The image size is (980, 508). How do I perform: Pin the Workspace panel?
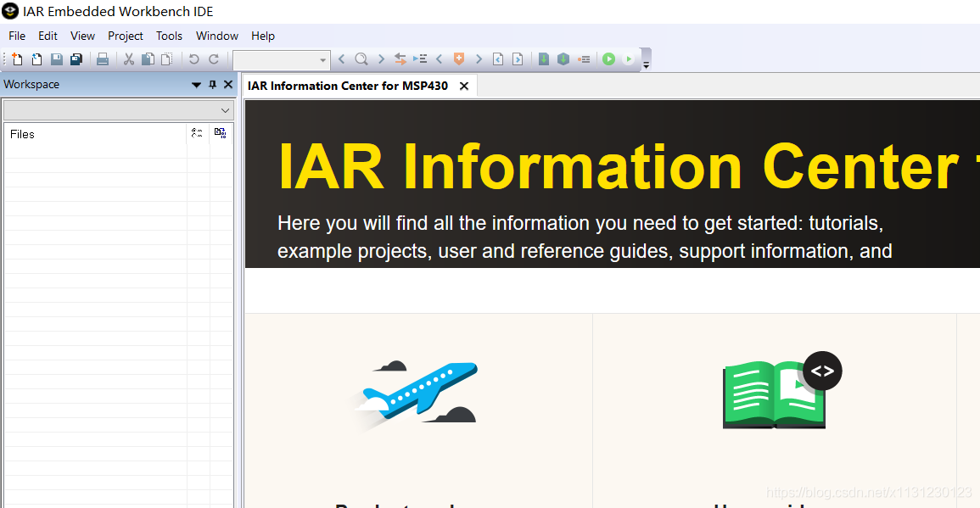(213, 85)
